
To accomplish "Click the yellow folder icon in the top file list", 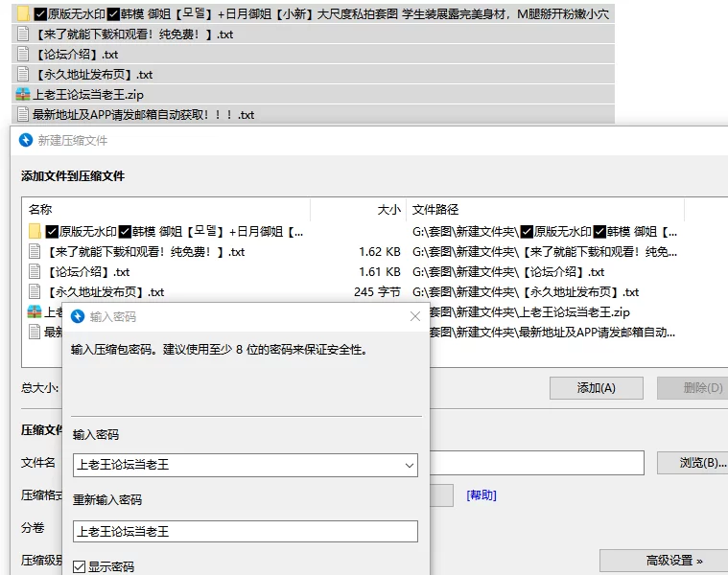I will pos(23,14).
